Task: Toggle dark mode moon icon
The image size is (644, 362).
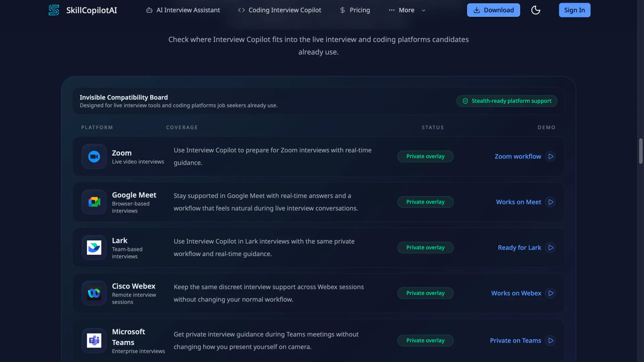Action: [x=536, y=10]
